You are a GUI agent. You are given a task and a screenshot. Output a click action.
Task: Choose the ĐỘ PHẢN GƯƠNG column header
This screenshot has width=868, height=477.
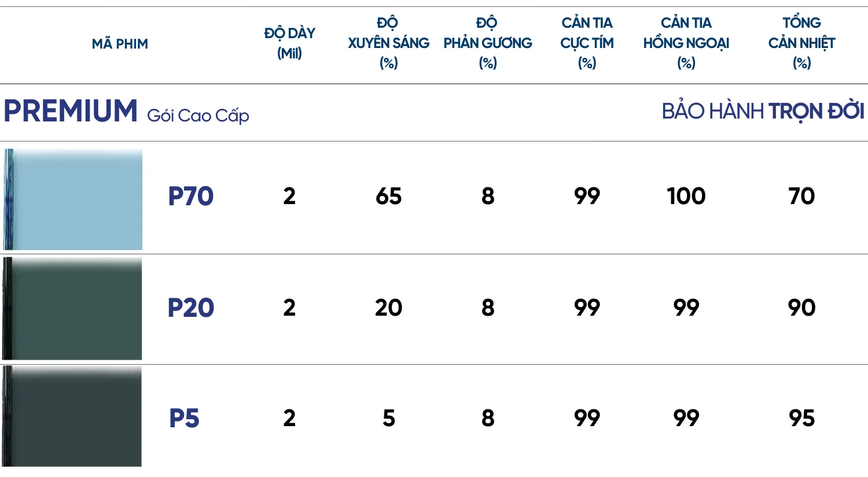[488, 43]
